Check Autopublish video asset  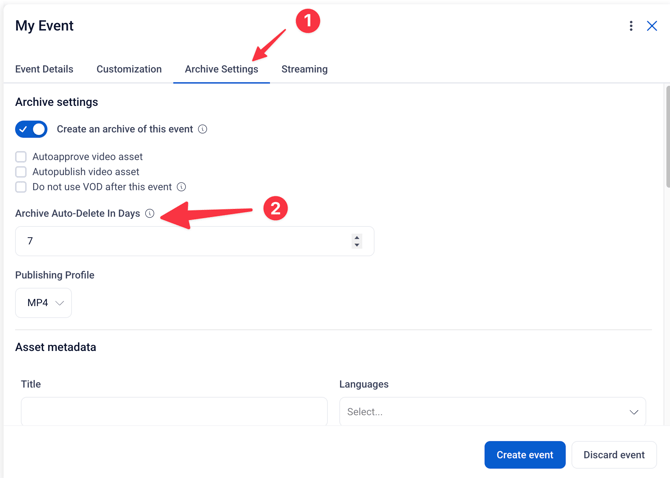pos(21,172)
